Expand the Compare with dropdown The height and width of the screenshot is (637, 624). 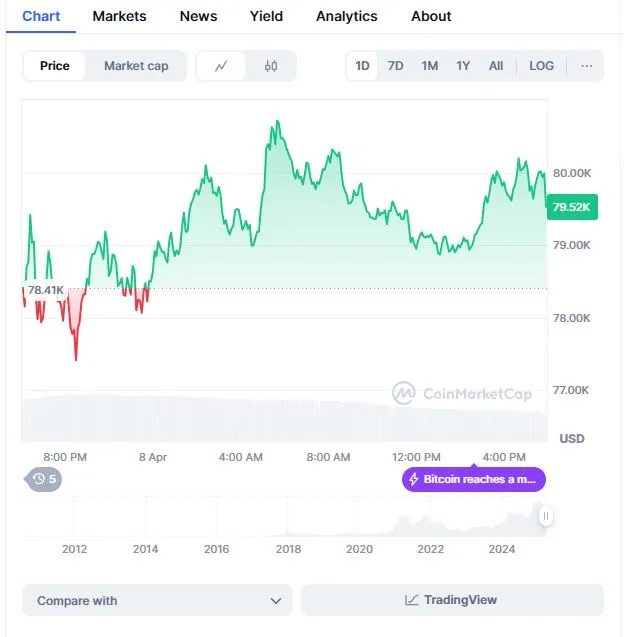click(x=157, y=600)
